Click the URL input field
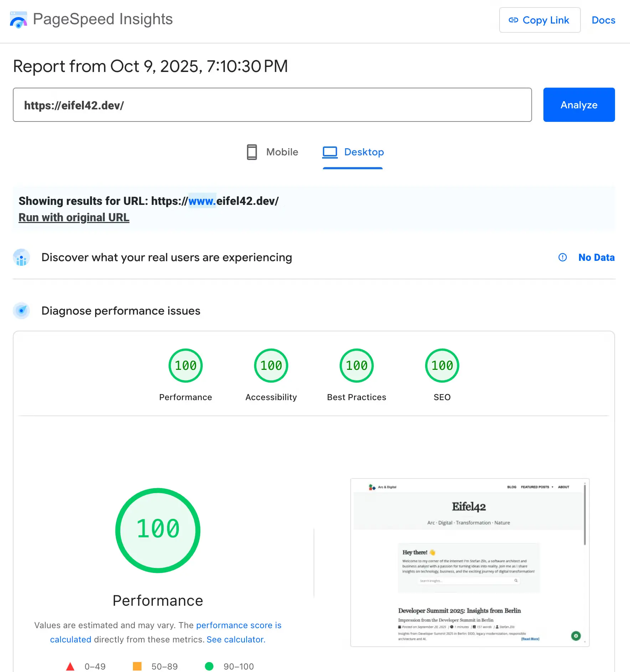Screen dimensions: 630x672 pos(272,105)
